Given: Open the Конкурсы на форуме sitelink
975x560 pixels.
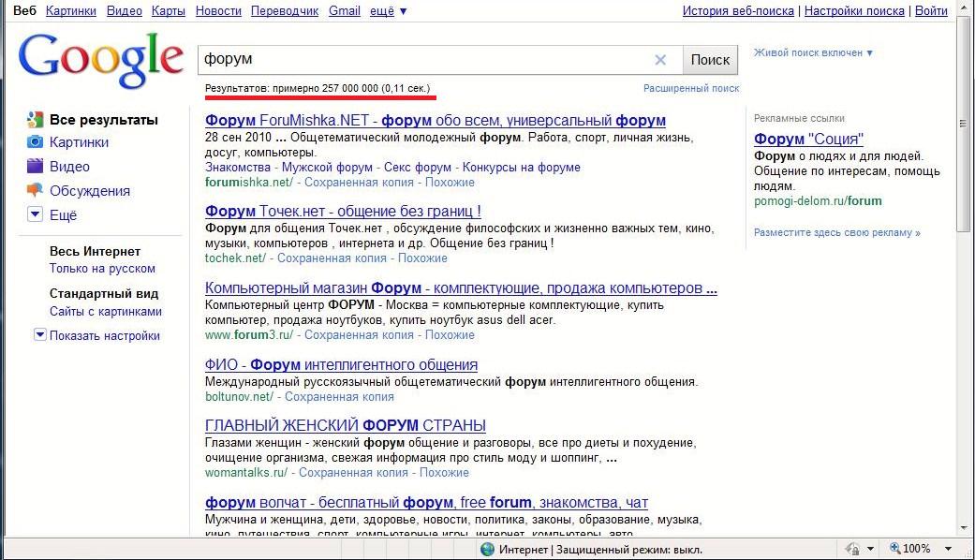Looking at the screenshot, I should [x=521, y=168].
